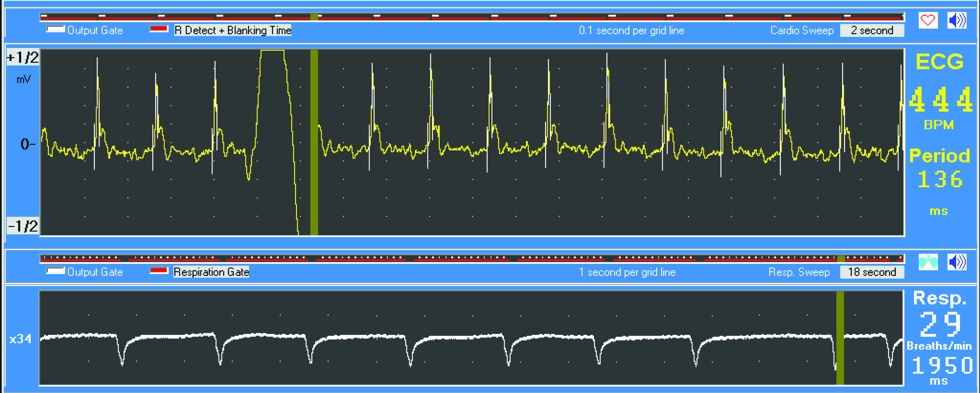Click the respiration Output Gate white swatch
The width and height of the screenshot is (980, 393).
[55, 271]
